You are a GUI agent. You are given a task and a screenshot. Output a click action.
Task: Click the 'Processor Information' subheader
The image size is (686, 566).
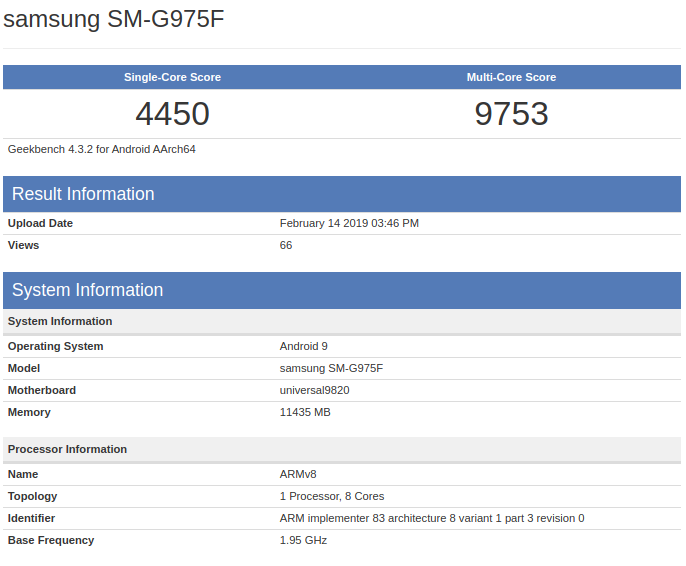coord(342,450)
